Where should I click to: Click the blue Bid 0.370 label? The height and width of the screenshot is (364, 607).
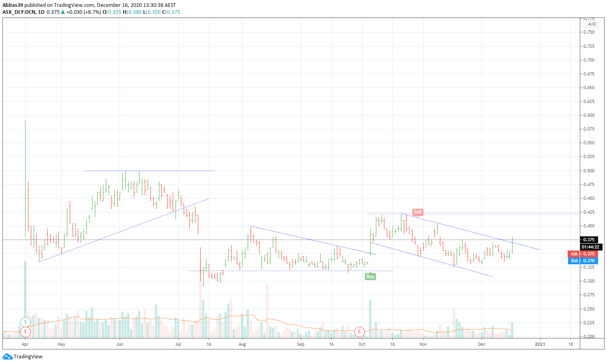[x=583, y=261]
